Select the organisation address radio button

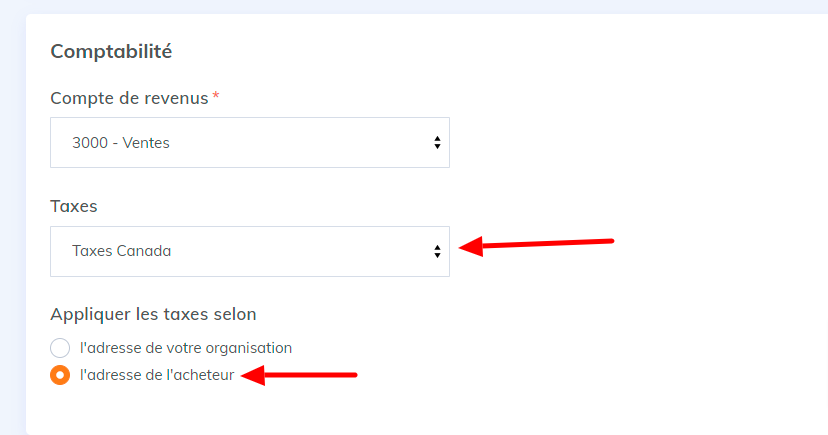60,348
